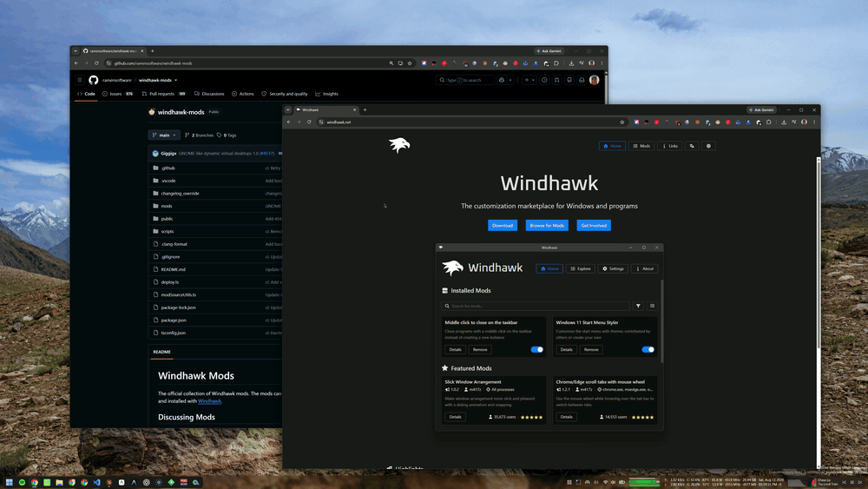
Task: Open a new tab in the Windhawk browser window
Action: (365, 109)
